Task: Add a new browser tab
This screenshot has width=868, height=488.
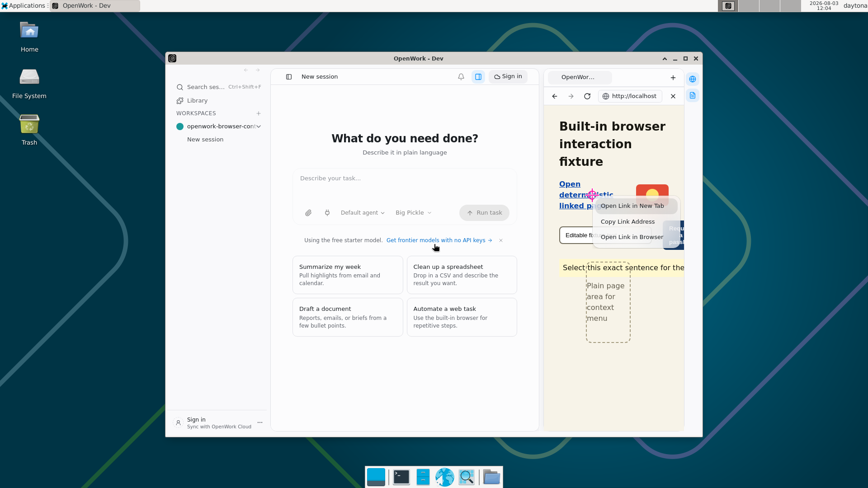Action: tap(673, 78)
